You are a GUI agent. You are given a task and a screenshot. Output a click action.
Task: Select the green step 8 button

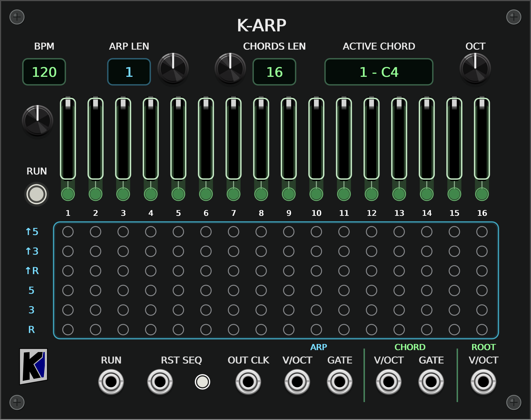[x=261, y=194]
